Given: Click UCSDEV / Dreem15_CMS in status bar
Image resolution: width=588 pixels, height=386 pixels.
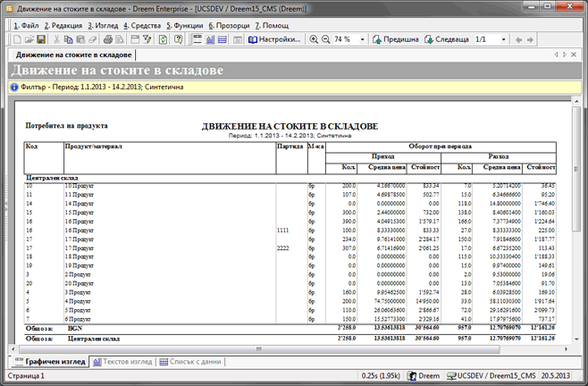Looking at the screenshot, I should click(491, 375).
